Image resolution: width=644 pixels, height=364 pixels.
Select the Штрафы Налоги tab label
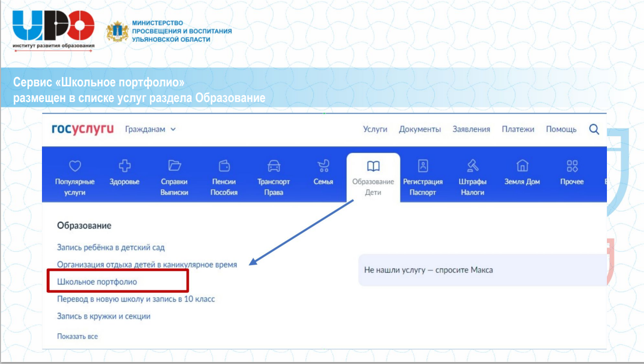pyautogui.click(x=473, y=187)
